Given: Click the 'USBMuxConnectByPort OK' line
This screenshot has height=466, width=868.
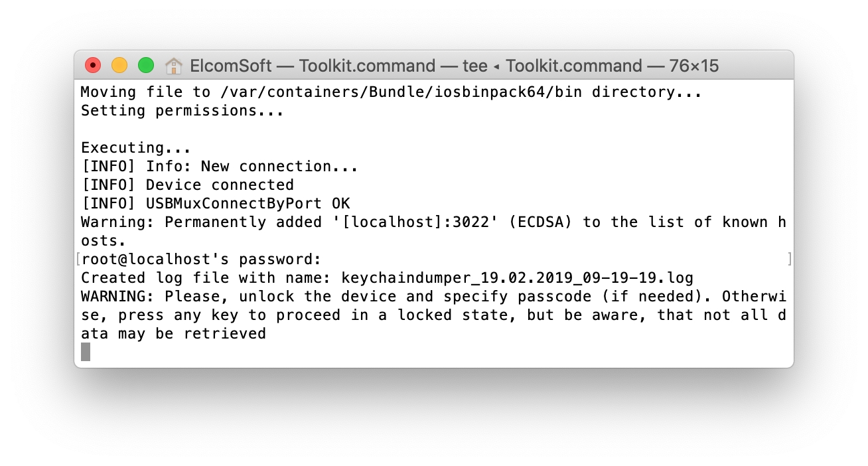Looking at the screenshot, I should (x=247, y=204).
